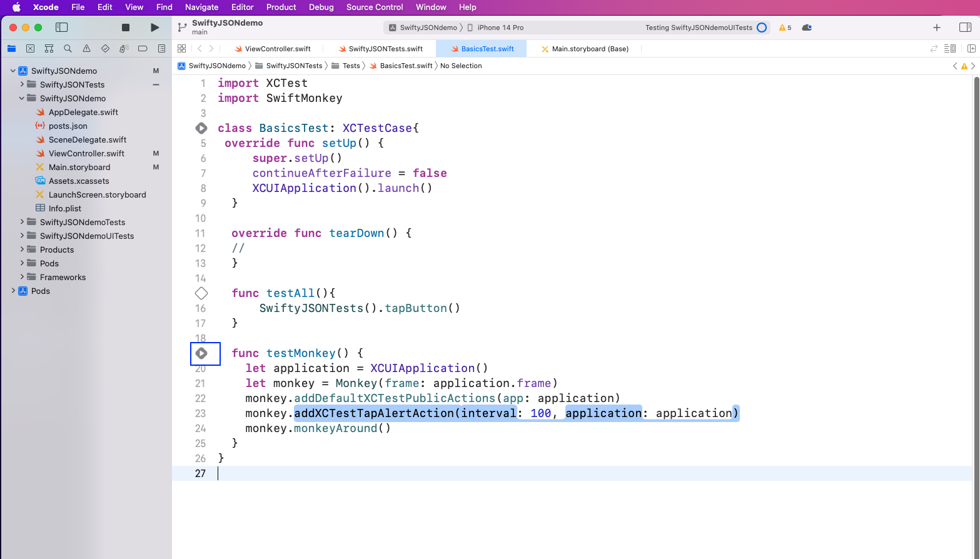Stop the running test task
Image resolution: width=980 pixels, height=559 pixels.
[x=125, y=28]
